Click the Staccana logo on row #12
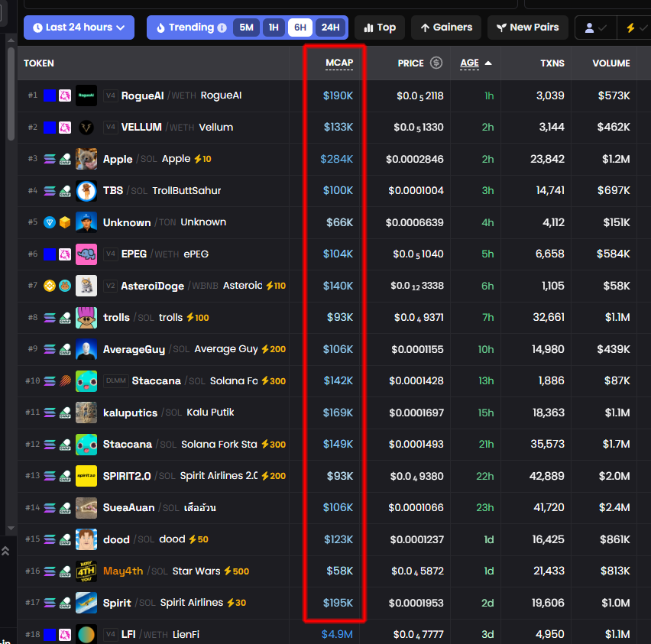 coord(86,445)
